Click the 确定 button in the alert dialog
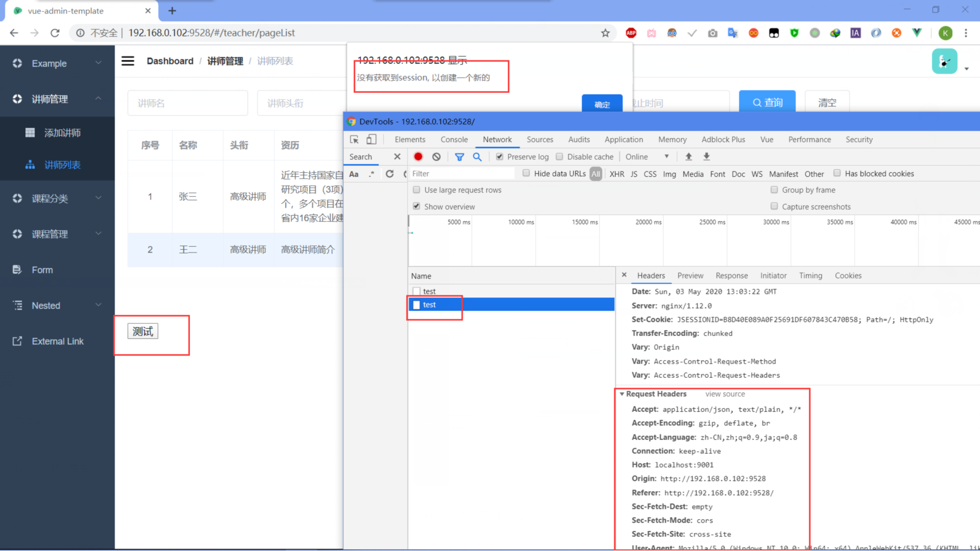 pos(601,104)
